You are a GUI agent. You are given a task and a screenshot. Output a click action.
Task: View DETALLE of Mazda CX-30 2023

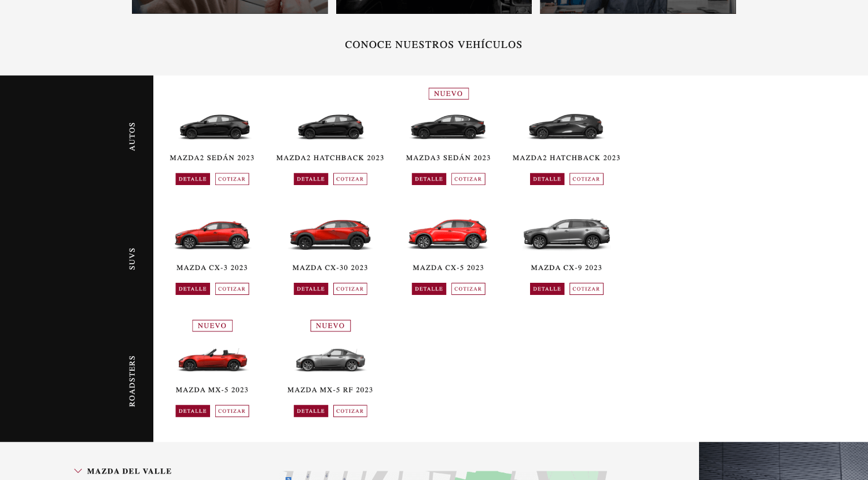(311, 289)
